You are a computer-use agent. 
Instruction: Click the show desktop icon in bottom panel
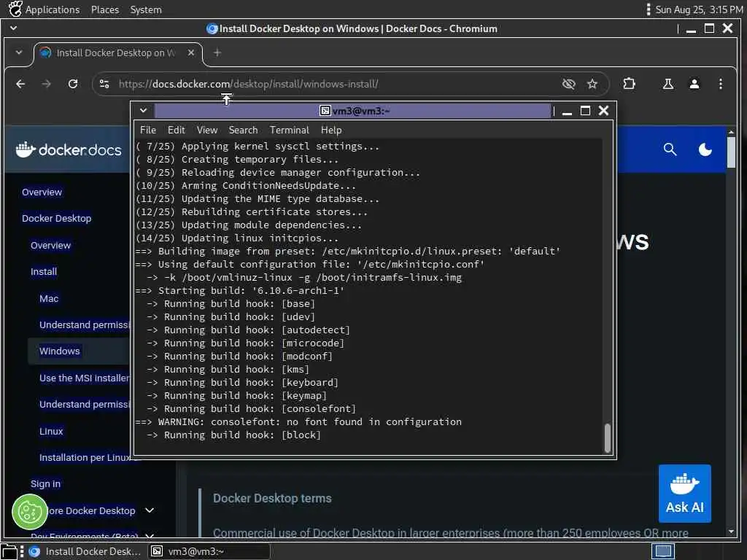point(9,551)
